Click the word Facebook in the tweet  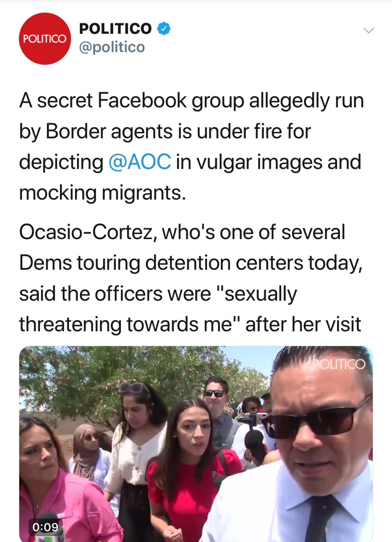point(142,100)
